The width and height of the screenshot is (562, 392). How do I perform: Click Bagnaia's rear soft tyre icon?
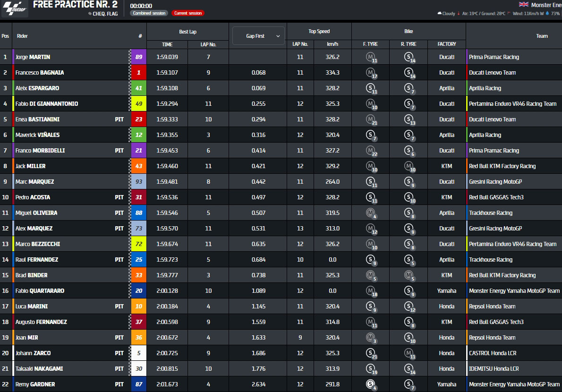point(409,73)
